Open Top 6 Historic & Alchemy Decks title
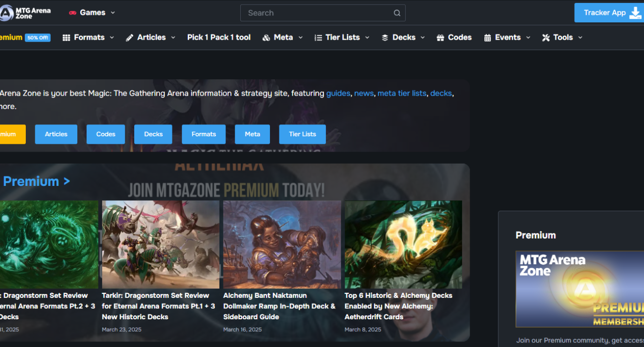Viewport: 644px width, 347px height. click(398, 306)
